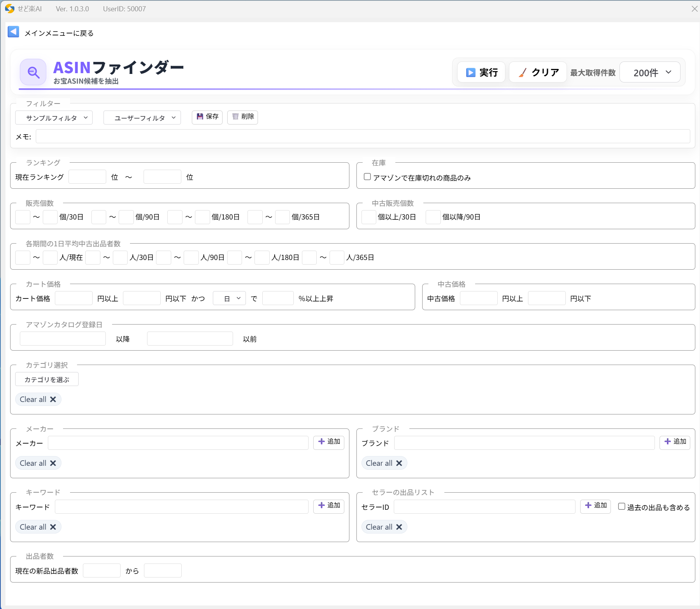Click the magnifier ASIN Finder logo icon
Screen dimensions: 700x609
tap(33, 72)
